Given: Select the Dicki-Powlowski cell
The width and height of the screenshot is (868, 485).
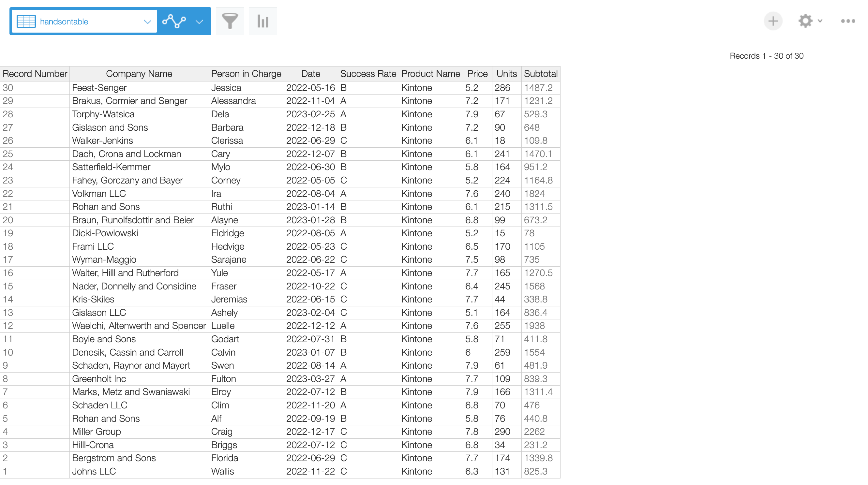Looking at the screenshot, I should [139, 233].
